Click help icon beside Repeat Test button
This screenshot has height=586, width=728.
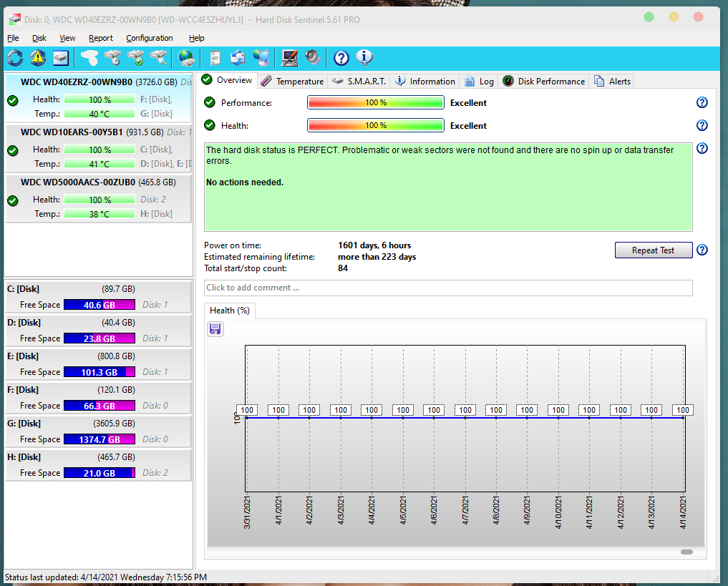coord(702,250)
